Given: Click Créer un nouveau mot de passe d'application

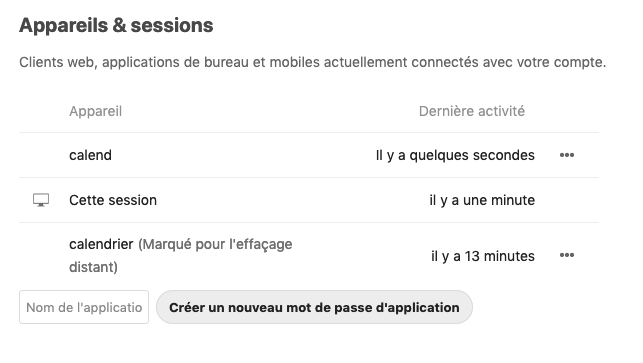Looking at the screenshot, I should pos(315,307).
